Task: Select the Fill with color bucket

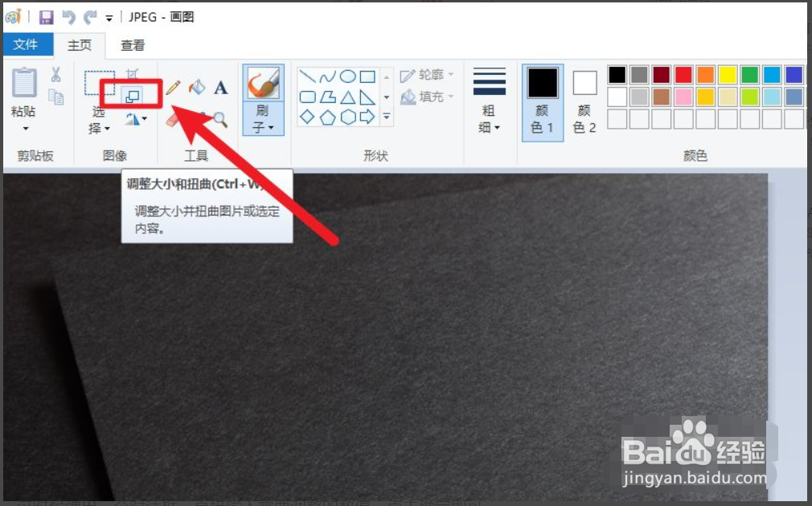Action: tap(197, 87)
